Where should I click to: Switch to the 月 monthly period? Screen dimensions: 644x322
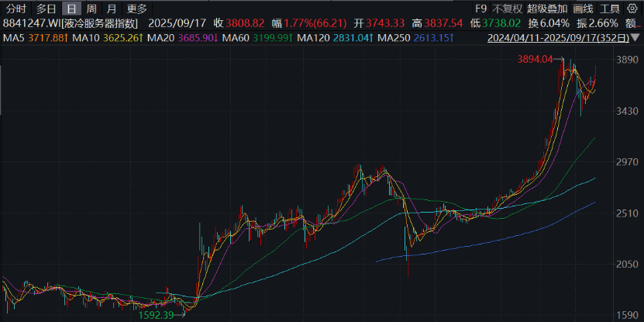112,9
